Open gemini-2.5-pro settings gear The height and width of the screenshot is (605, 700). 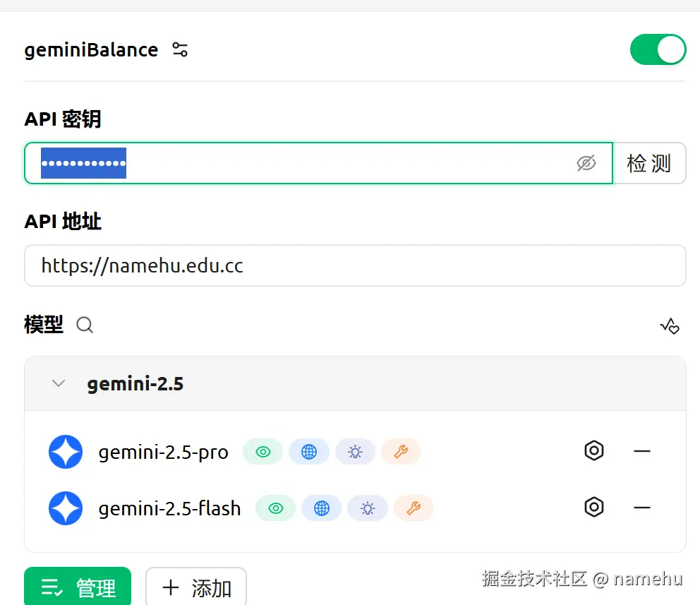[x=594, y=450]
